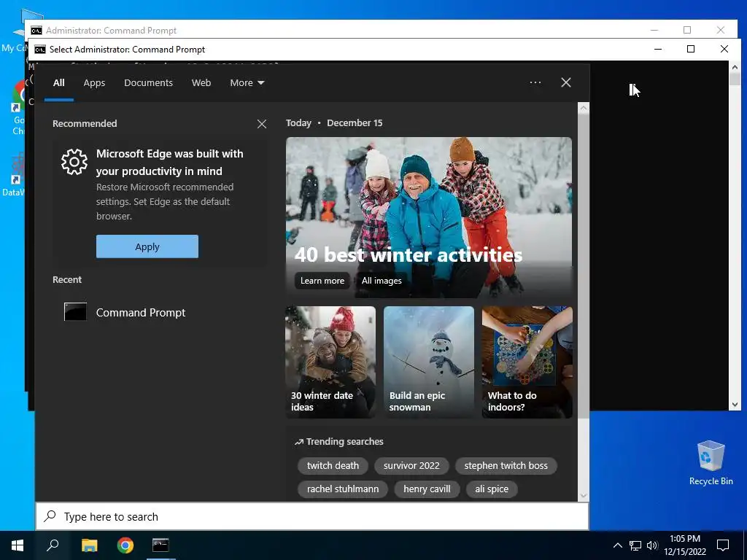This screenshot has width=747, height=560.
Task: Click the search panel scrollbar up arrow
Action: pos(583,108)
